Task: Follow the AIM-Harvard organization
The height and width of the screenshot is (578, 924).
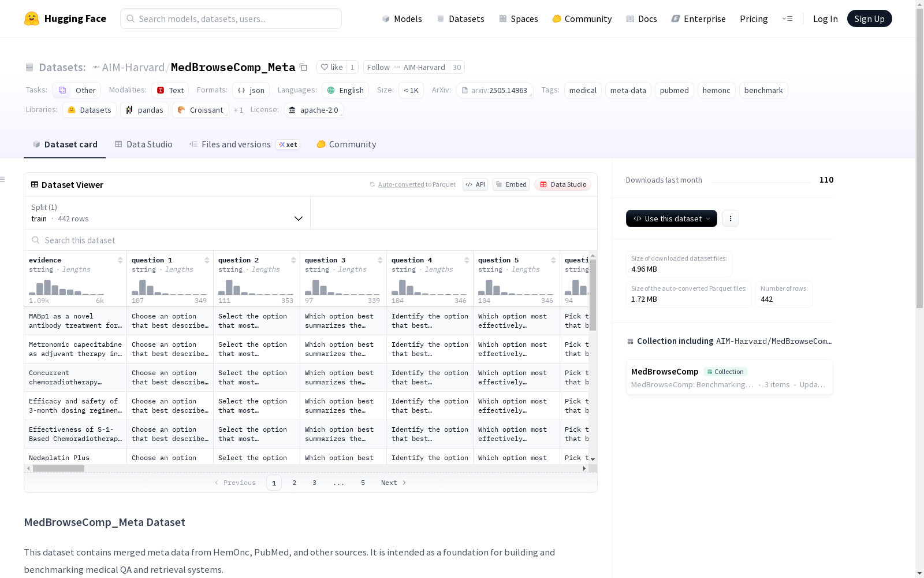Action: pos(406,67)
